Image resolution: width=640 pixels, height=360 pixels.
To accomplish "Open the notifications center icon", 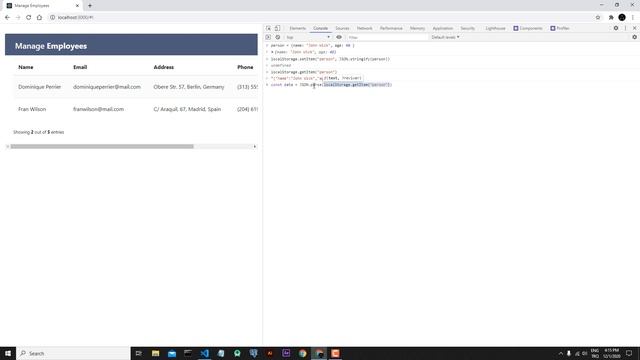I will click(x=629, y=353).
